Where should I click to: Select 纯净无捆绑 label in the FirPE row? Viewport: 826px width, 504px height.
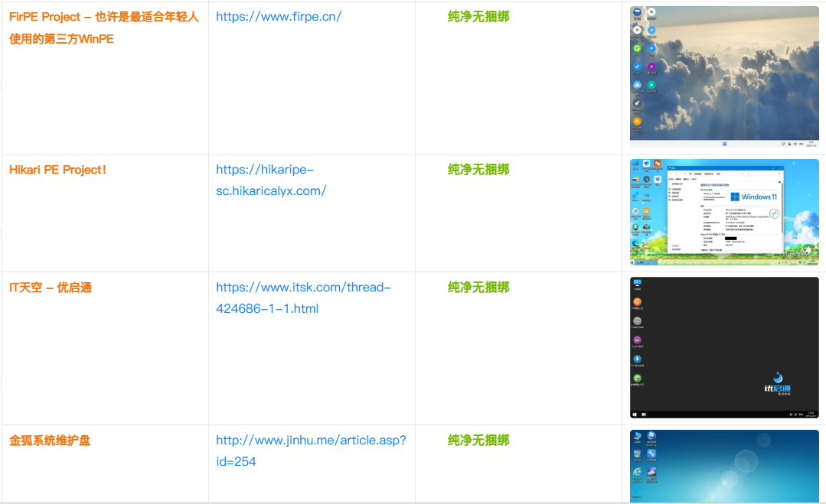click(478, 17)
